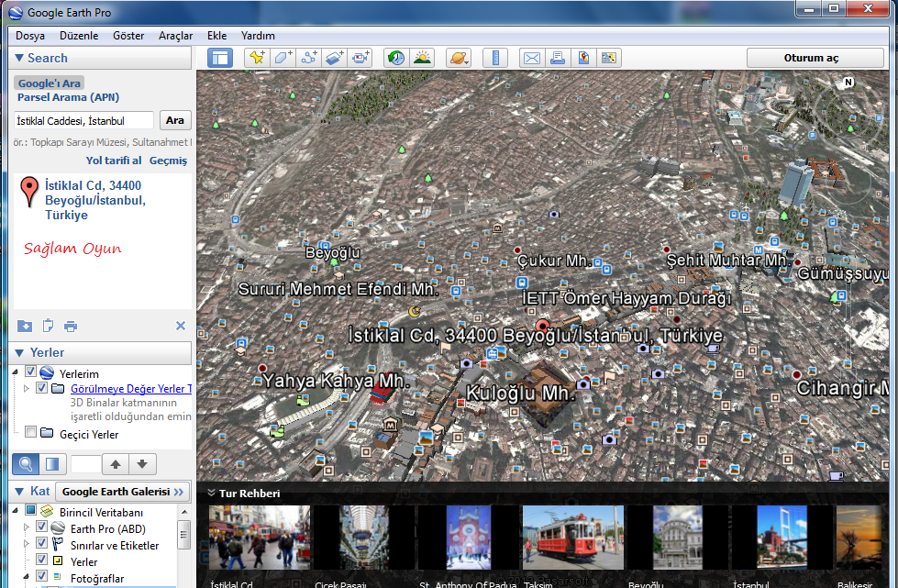
Task: Add an image overlay from the toolbar
Action: [335, 58]
